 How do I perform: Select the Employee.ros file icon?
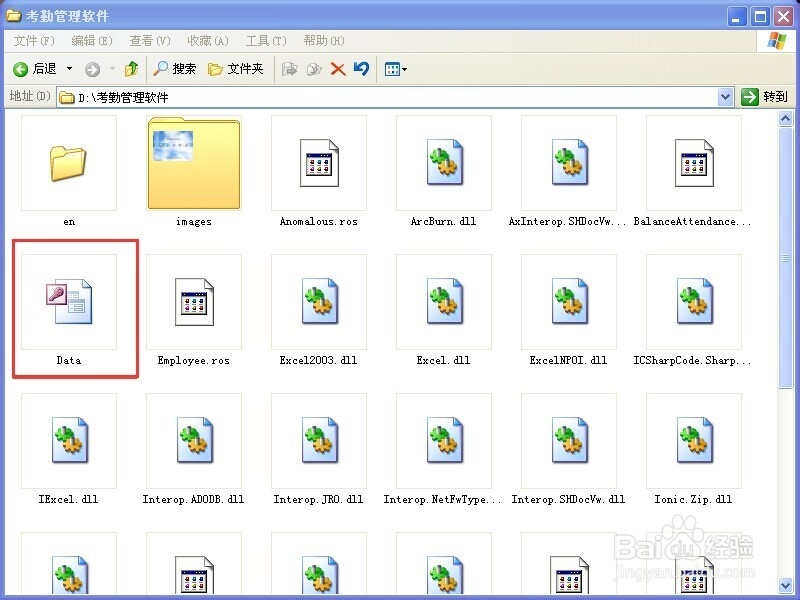click(x=194, y=302)
